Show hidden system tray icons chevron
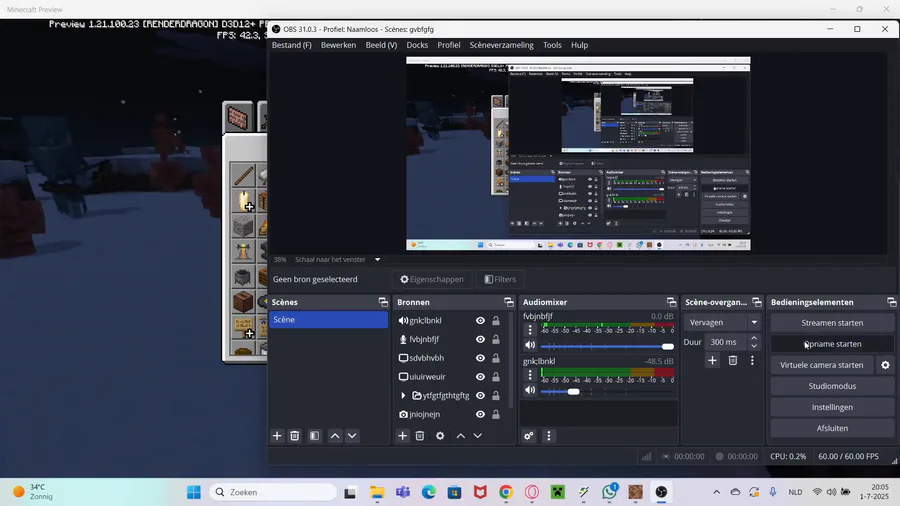Image resolution: width=900 pixels, height=506 pixels. pos(716,492)
